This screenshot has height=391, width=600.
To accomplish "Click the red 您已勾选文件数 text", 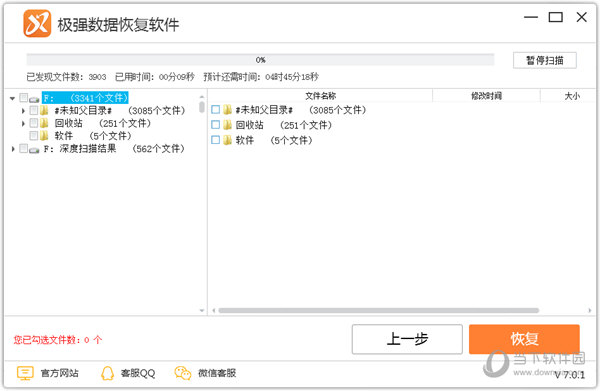I will tap(58, 340).
